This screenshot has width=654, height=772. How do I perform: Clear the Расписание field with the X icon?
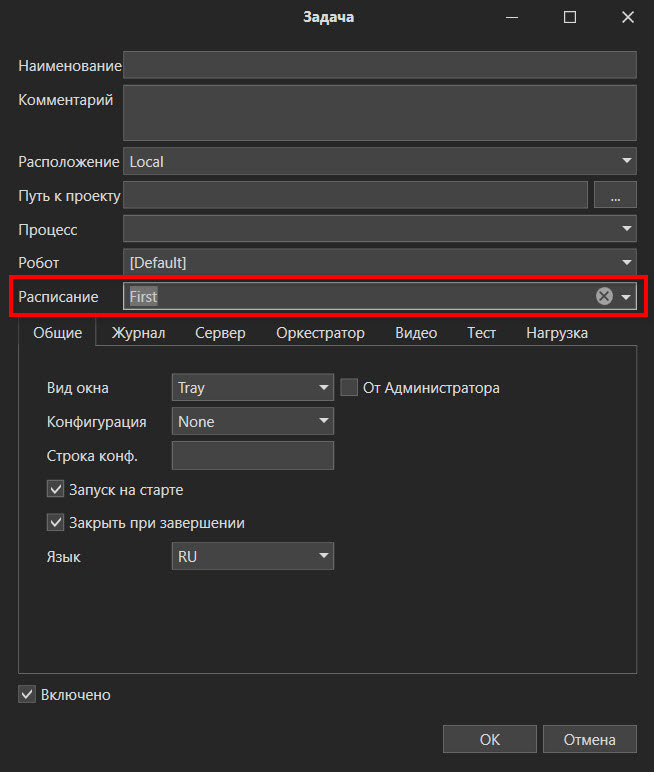(x=604, y=296)
